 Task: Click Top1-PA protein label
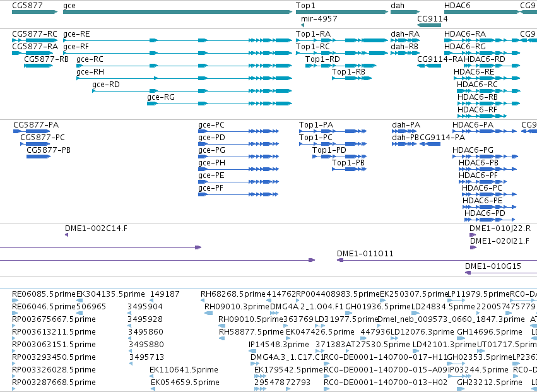(x=316, y=125)
